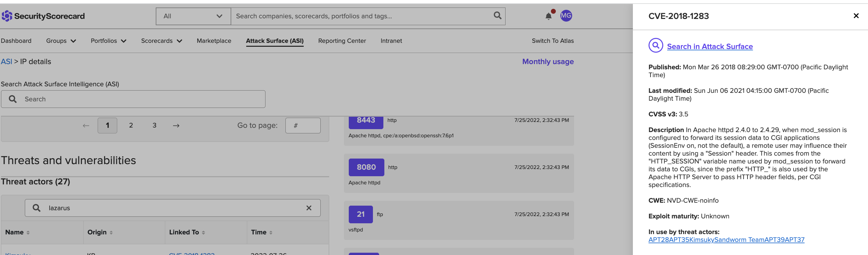Click the SecurityScorecard logo
868x255 pixels.
(x=43, y=16)
